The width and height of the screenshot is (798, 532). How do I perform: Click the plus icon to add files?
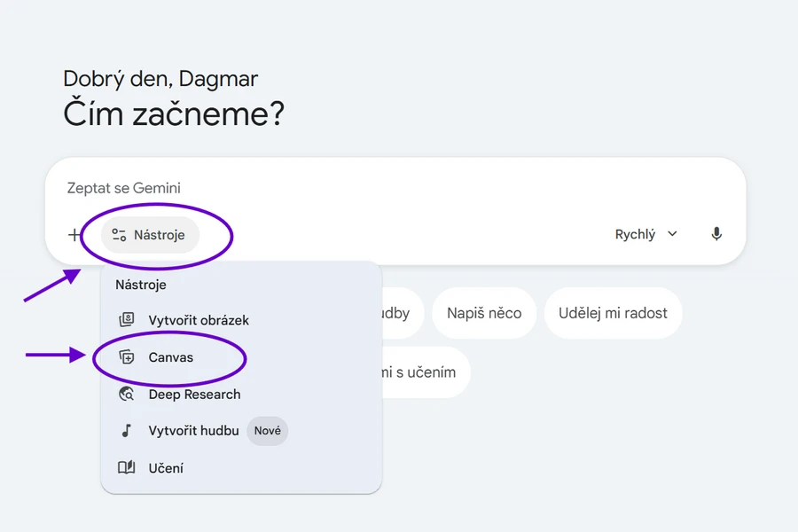74,235
